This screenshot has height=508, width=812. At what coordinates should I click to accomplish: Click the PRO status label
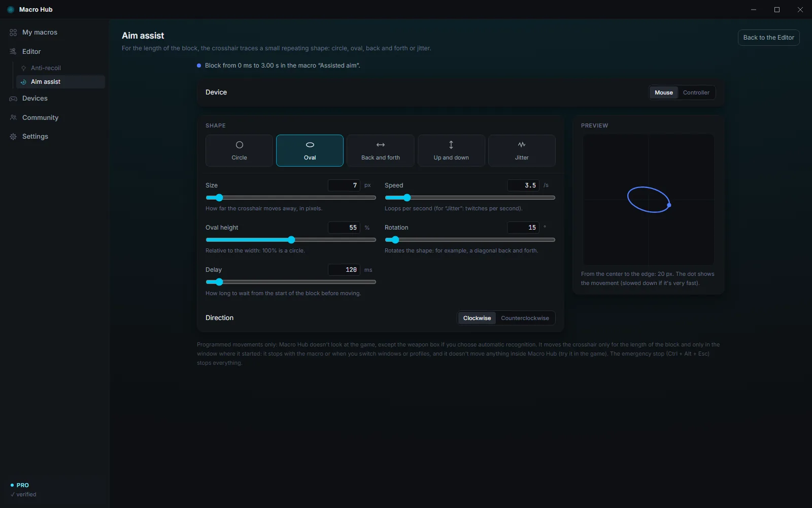23,485
